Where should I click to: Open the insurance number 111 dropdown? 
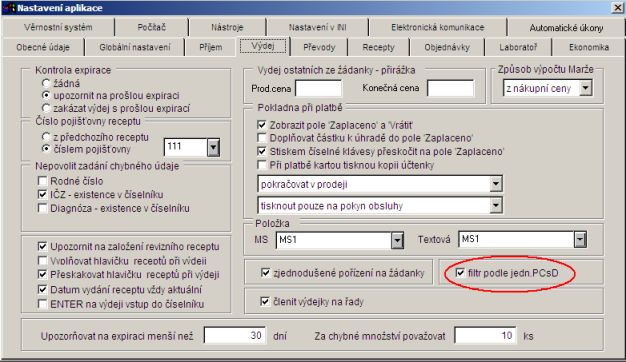point(213,147)
